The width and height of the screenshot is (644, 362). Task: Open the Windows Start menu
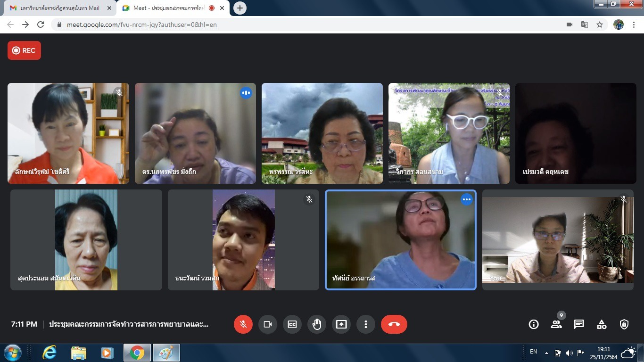pyautogui.click(x=12, y=353)
